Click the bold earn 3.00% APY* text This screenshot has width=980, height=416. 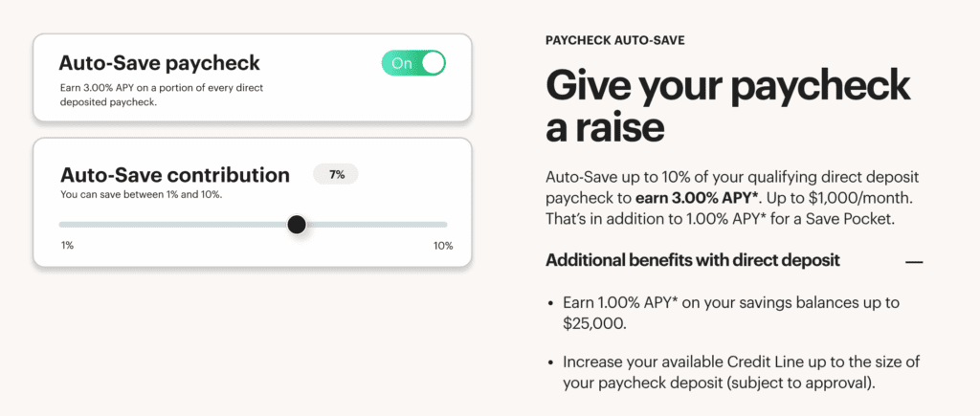coord(697,199)
